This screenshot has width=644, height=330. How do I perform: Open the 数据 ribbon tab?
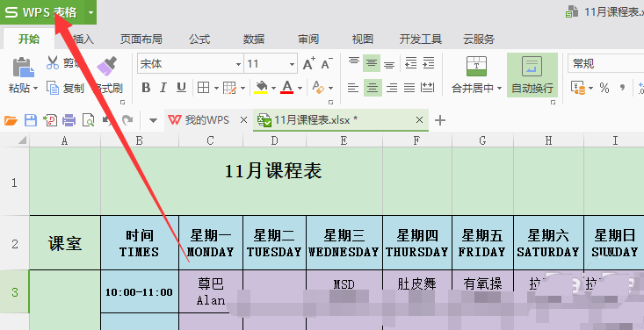[x=253, y=39]
